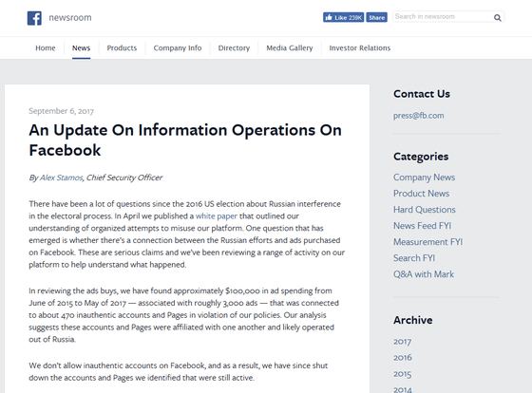532x393 pixels.
Task: Open Media Gallery page
Action: (290, 47)
